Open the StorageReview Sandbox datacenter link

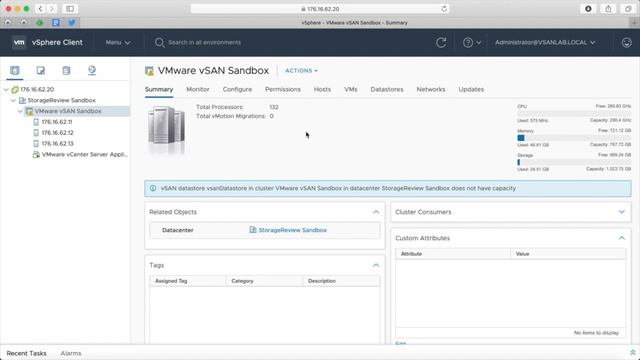click(292, 230)
